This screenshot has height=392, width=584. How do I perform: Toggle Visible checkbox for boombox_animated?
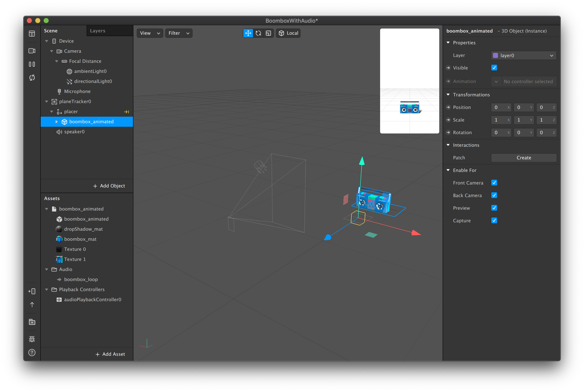click(x=494, y=67)
